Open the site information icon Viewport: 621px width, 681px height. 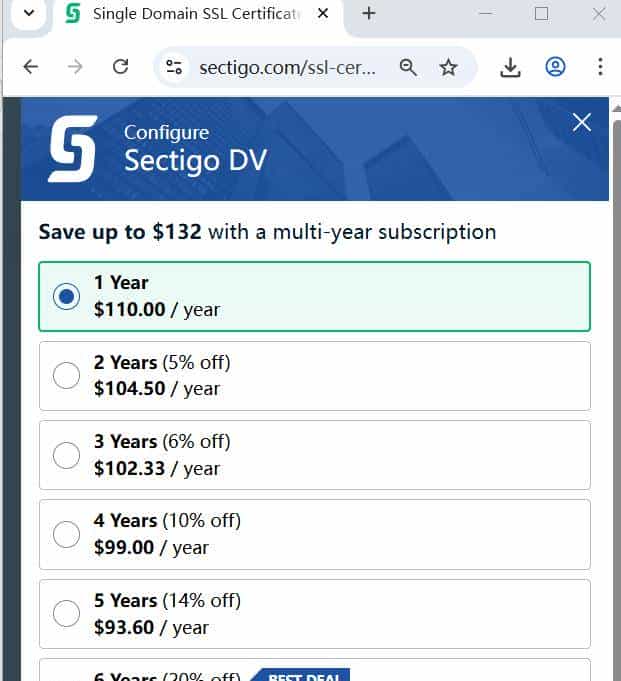pos(174,67)
